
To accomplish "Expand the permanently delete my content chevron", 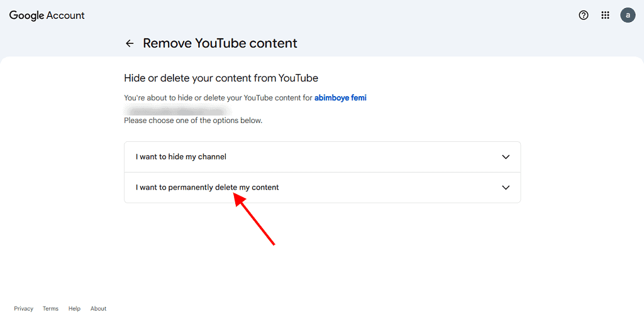I will [x=506, y=187].
